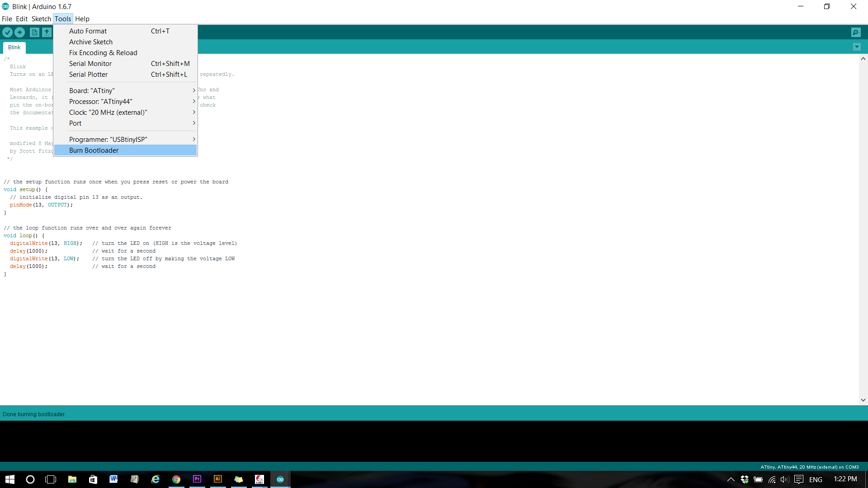Open Microsoft Word from taskbar
Viewport: 868px width, 488px height.
(113, 479)
